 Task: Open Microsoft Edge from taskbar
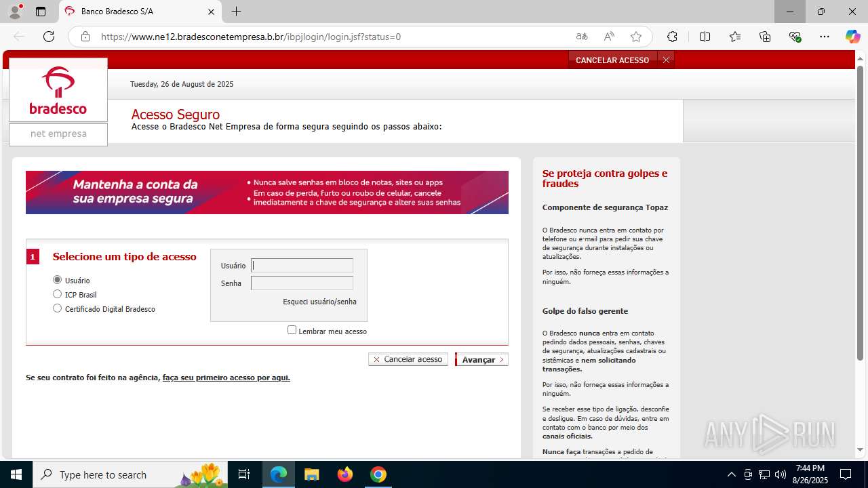pyautogui.click(x=279, y=474)
